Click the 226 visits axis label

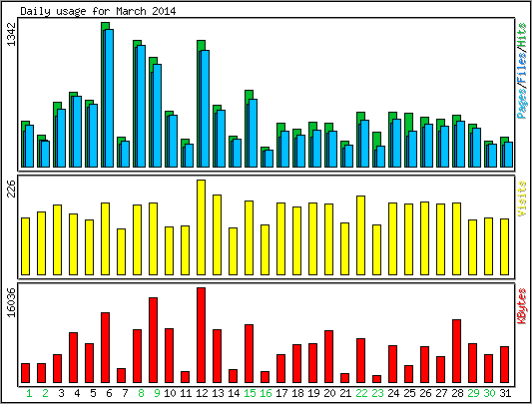click(x=12, y=189)
